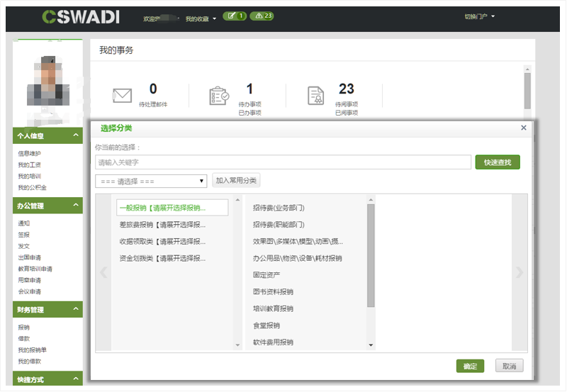
Task: Close the 选择分类 dialog with X
Action: pos(524,128)
